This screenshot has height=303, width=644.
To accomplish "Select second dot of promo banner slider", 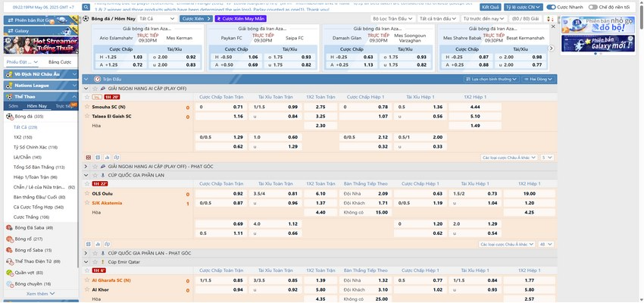I will pos(601,53).
